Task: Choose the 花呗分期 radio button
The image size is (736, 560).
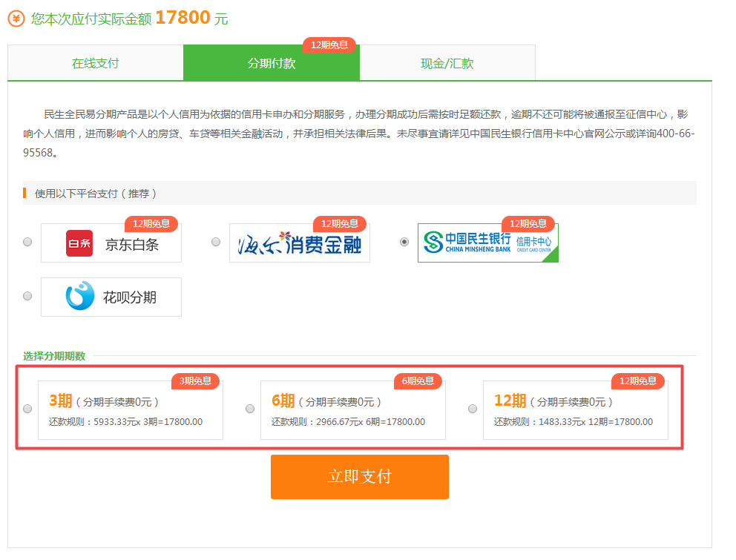Action: point(27,296)
